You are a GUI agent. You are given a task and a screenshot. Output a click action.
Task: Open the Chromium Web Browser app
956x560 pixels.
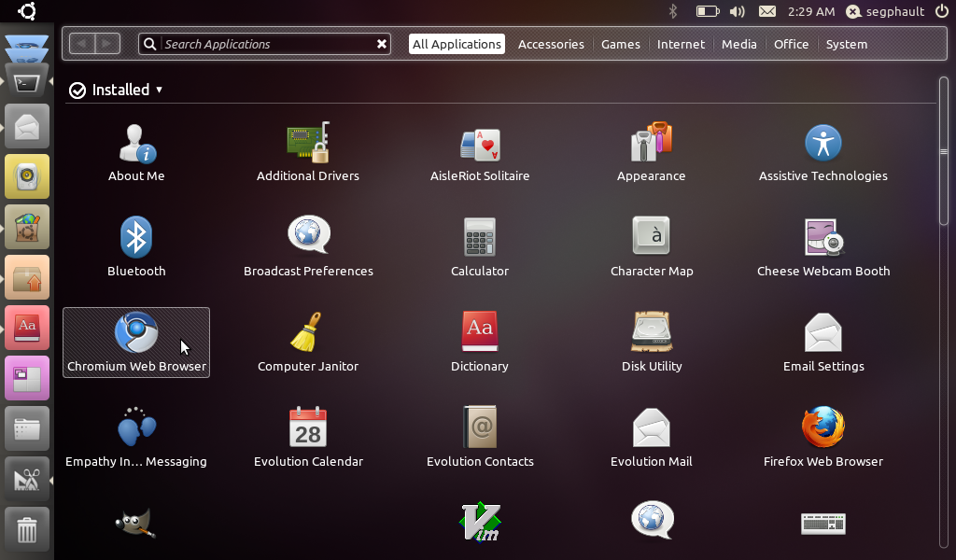click(x=136, y=342)
